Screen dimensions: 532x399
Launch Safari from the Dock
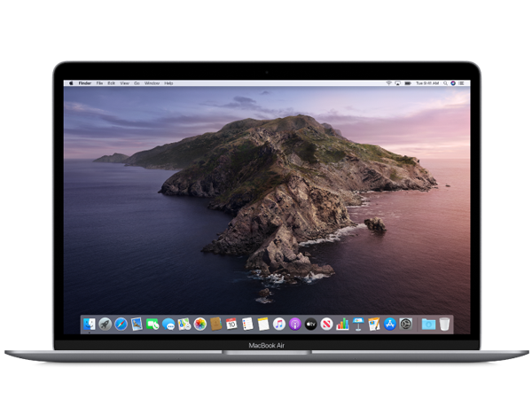[121, 324]
